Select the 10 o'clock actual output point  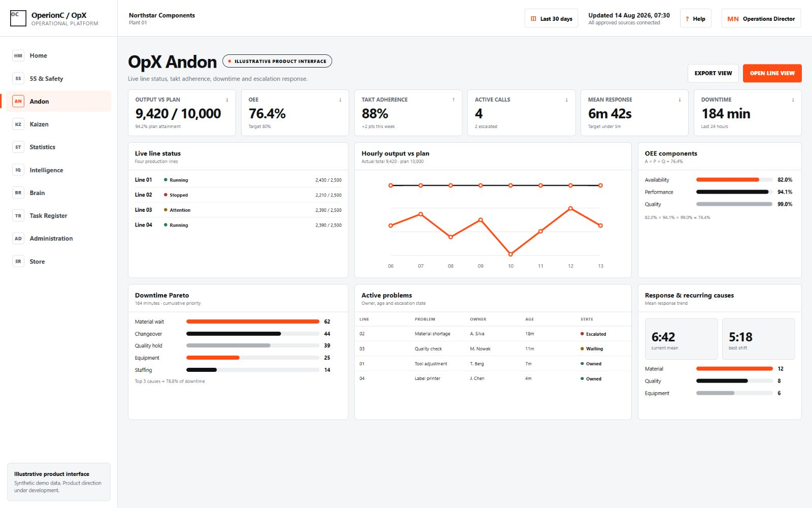[x=511, y=254]
